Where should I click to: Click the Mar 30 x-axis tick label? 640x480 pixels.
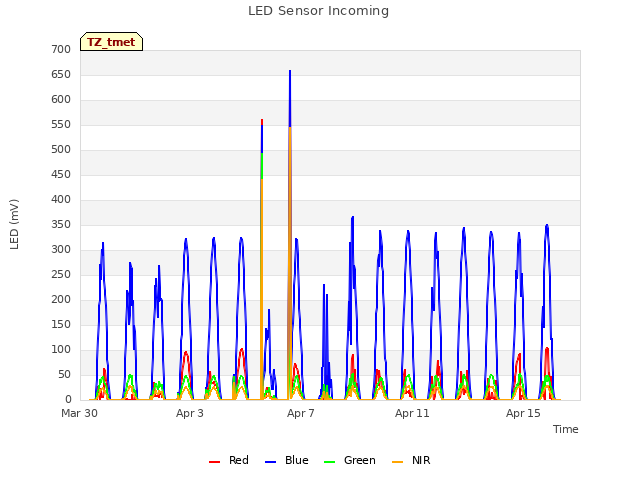(80, 413)
